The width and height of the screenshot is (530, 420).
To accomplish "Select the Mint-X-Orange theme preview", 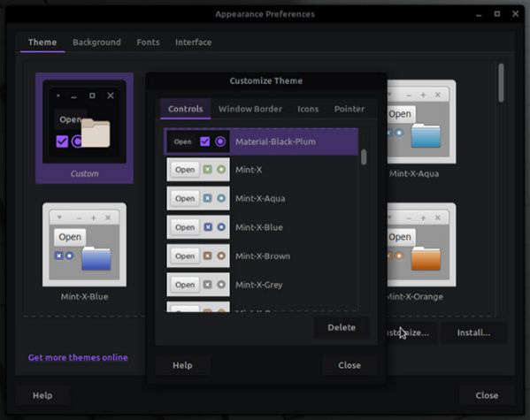I will coord(421,252).
